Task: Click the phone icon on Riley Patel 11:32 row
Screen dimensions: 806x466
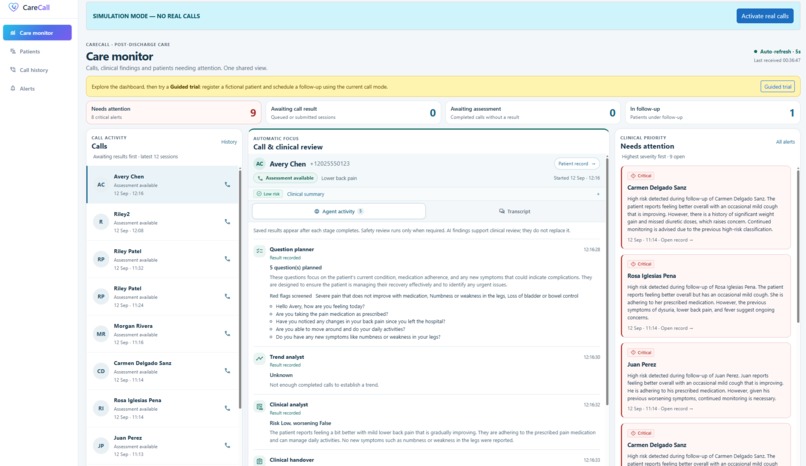Action: coord(227,259)
